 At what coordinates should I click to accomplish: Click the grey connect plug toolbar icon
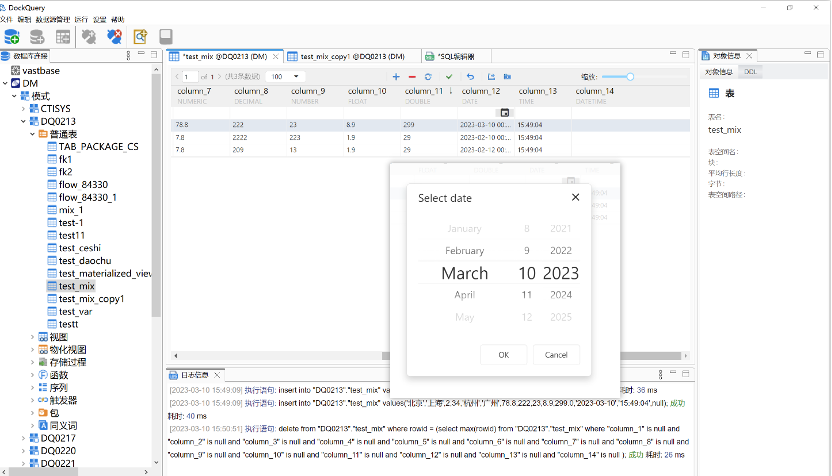tap(89, 37)
